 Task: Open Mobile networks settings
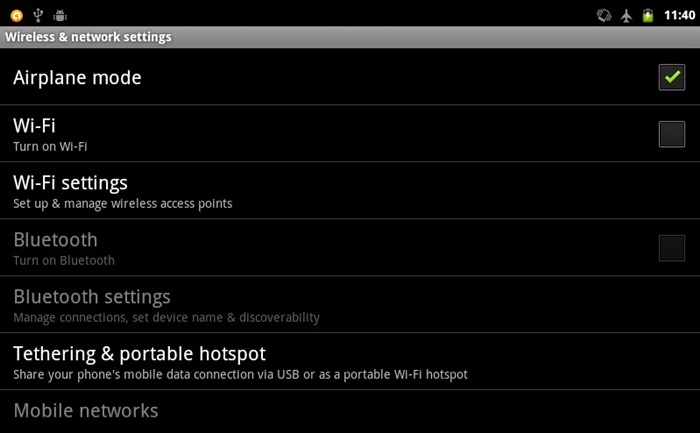tap(350, 412)
